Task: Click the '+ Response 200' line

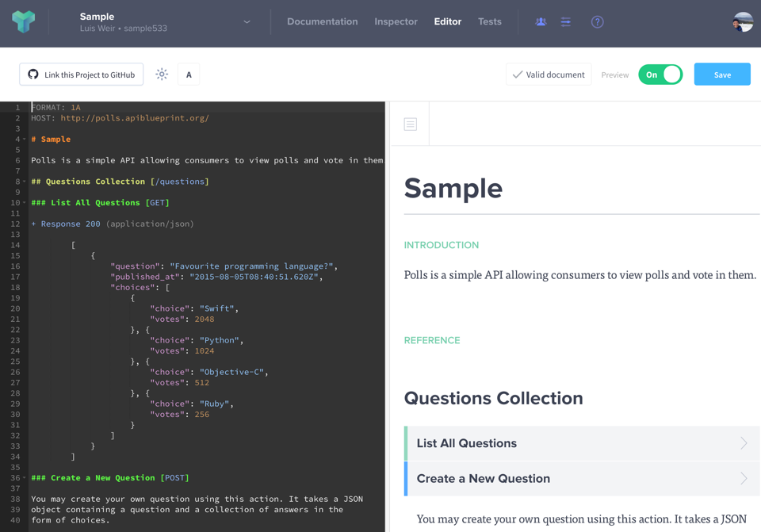Action: [113, 224]
